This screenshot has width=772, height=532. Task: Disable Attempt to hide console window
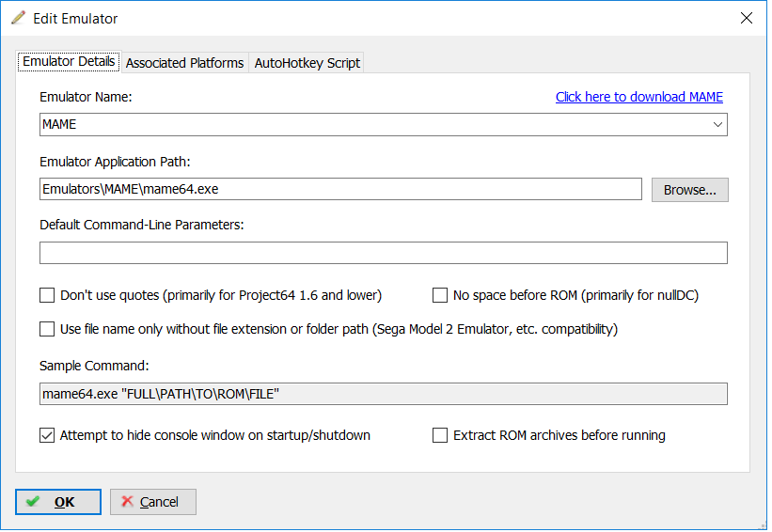47,435
